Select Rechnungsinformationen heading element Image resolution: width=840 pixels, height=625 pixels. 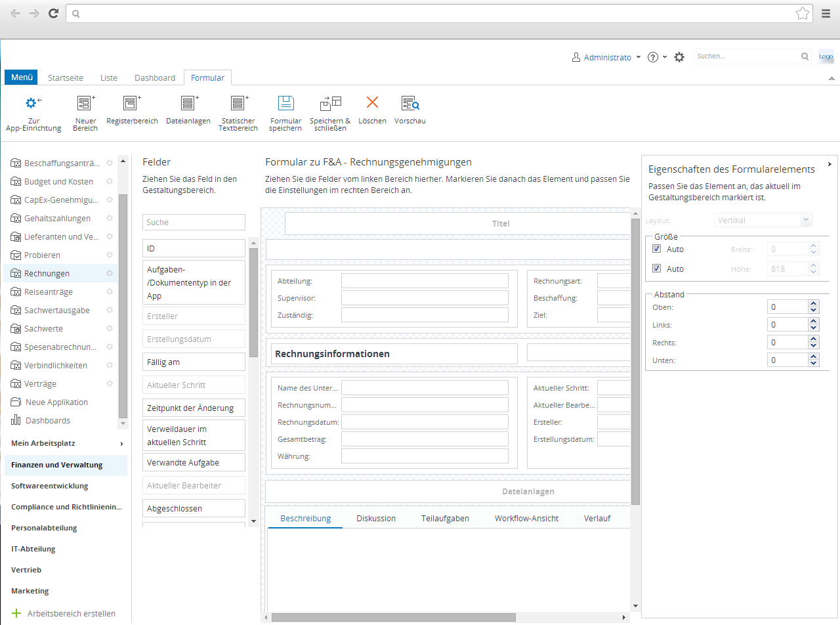tap(394, 353)
